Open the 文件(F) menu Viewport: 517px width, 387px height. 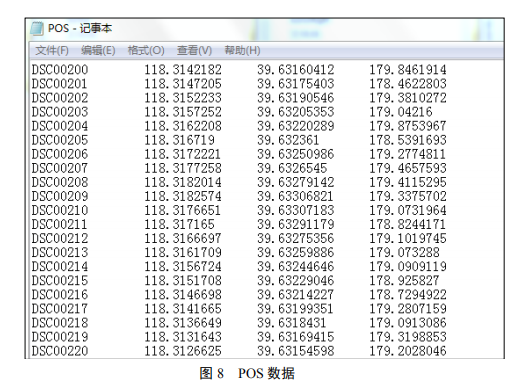(x=52, y=51)
